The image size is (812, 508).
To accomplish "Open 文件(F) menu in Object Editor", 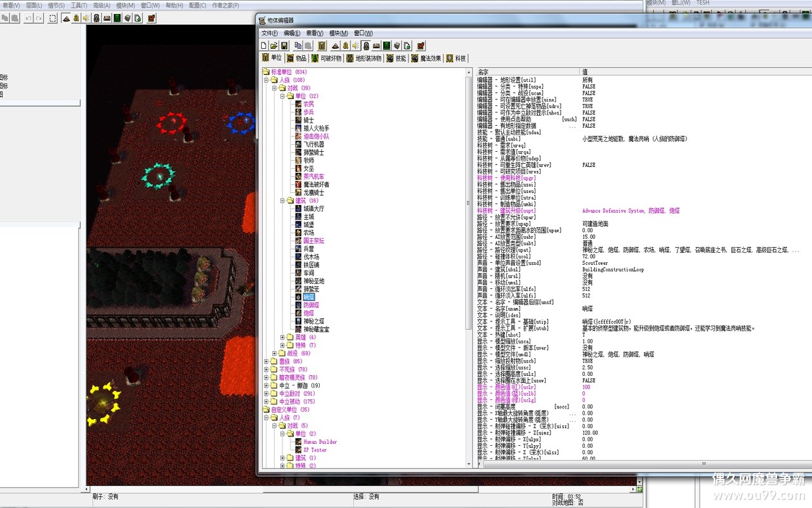I will pyautogui.click(x=270, y=33).
